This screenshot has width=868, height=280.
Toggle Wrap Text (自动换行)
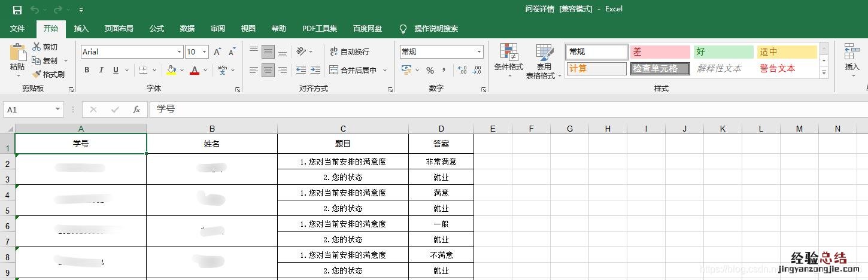(x=350, y=52)
